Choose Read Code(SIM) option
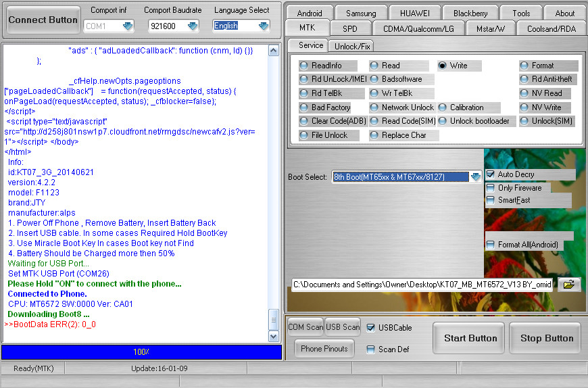This screenshot has height=388, width=588. (402, 121)
